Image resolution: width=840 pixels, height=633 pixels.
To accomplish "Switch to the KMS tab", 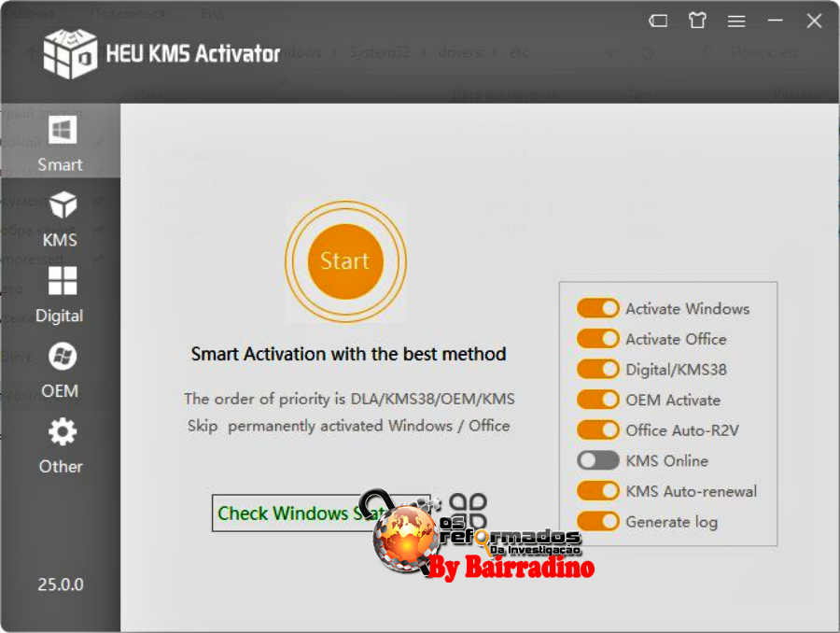I will (x=61, y=218).
